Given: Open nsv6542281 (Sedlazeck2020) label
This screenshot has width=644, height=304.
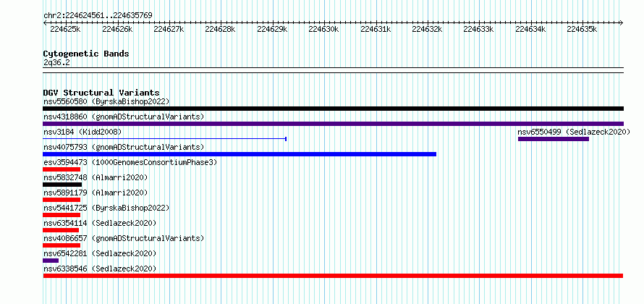Looking at the screenshot, I should (x=100, y=253).
